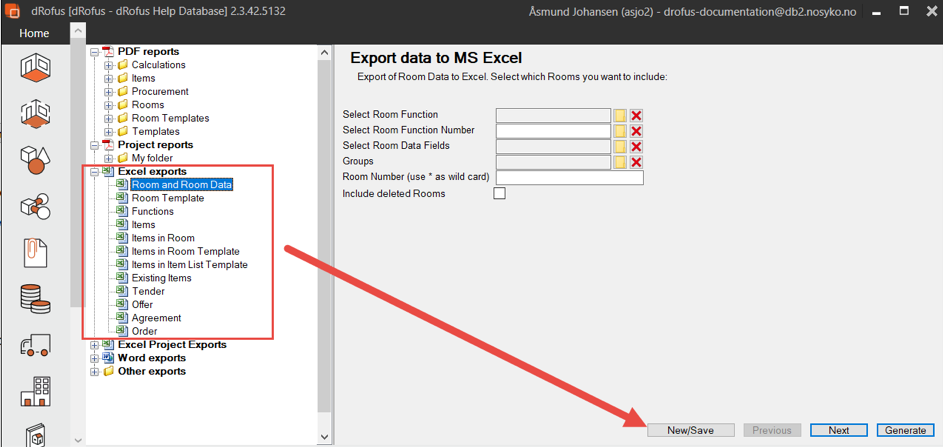The image size is (943, 447).
Task: Open the database stacks sidebar icon
Action: (x=35, y=298)
